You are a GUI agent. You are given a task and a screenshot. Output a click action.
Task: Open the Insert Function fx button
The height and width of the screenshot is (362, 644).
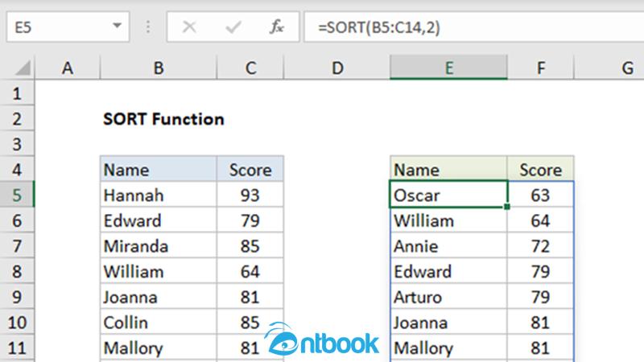[x=277, y=27]
